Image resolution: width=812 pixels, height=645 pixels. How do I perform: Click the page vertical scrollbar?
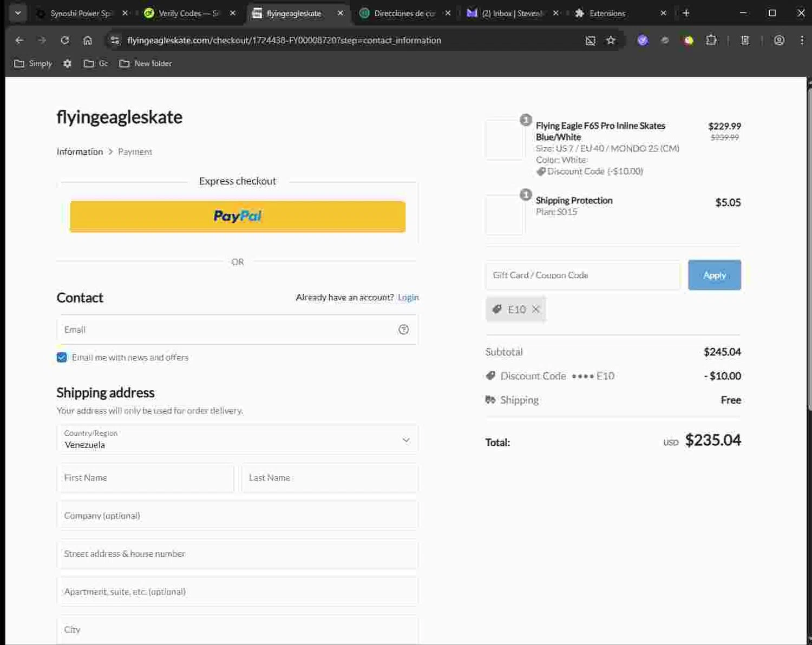tap(809, 249)
